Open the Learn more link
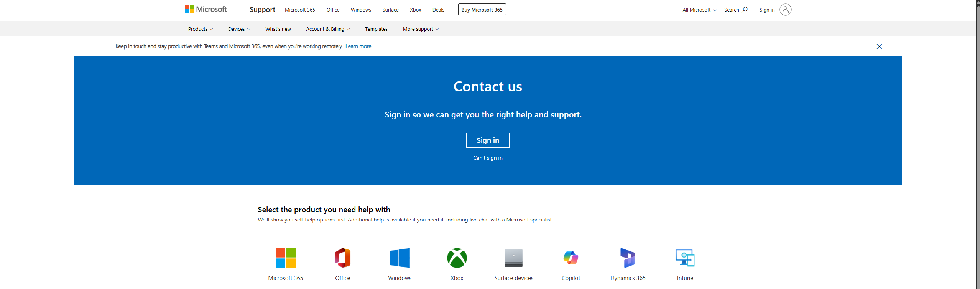Viewport: 980px width, 289px height. [358, 46]
